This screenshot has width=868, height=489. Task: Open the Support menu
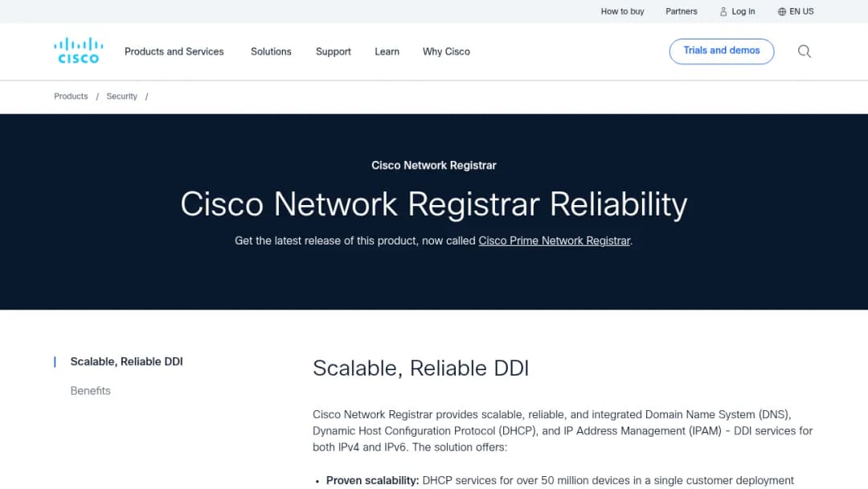tap(334, 51)
